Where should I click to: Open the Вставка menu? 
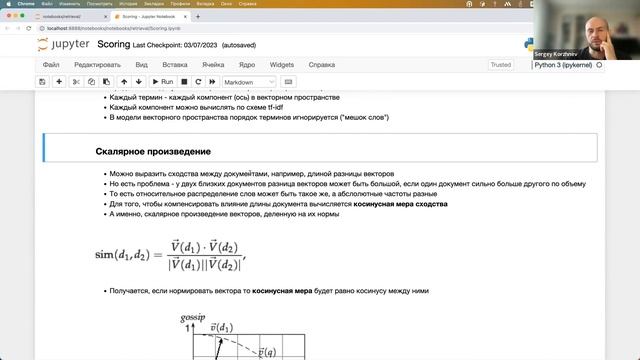coord(175,65)
